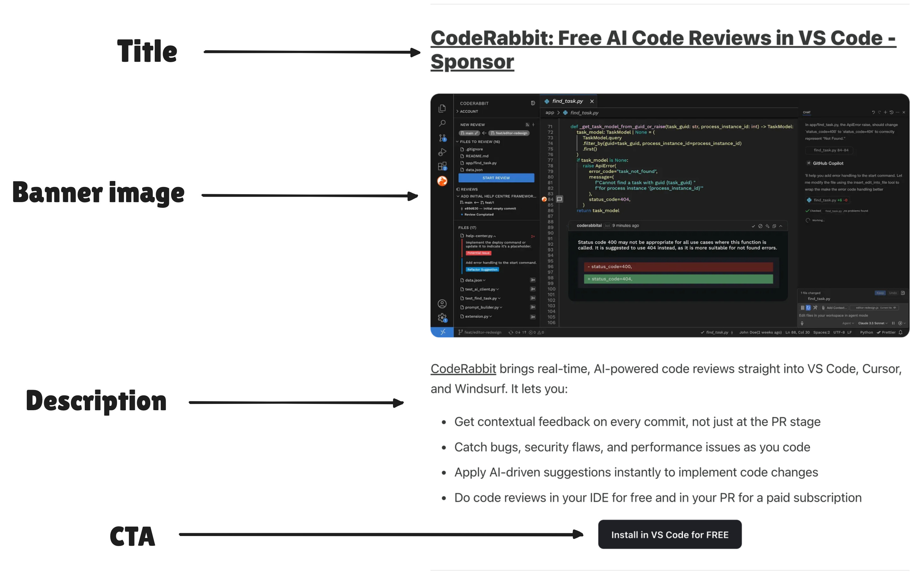The width and height of the screenshot is (924, 577).
Task: Click the Search magnifier icon in activity bar
Action: coord(442,123)
